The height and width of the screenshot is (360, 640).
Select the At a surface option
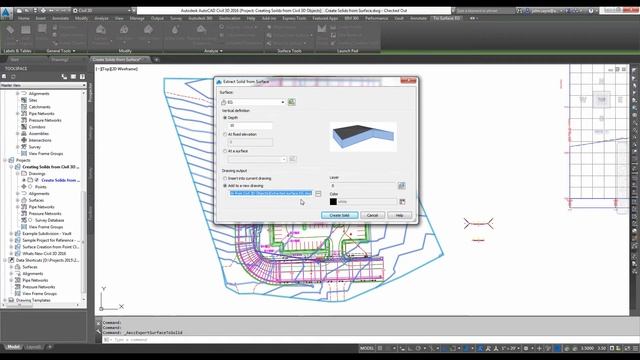[x=225, y=151]
